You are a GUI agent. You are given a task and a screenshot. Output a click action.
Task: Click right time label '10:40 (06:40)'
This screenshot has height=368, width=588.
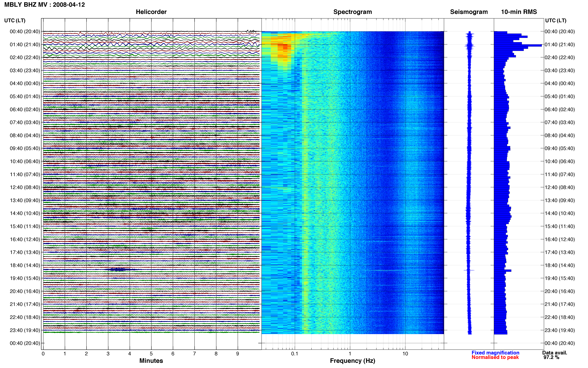[x=560, y=161]
